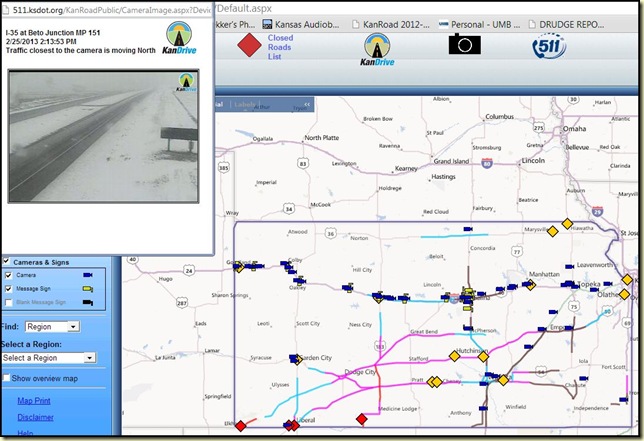Click the black blank sign legend icon

tap(88, 303)
